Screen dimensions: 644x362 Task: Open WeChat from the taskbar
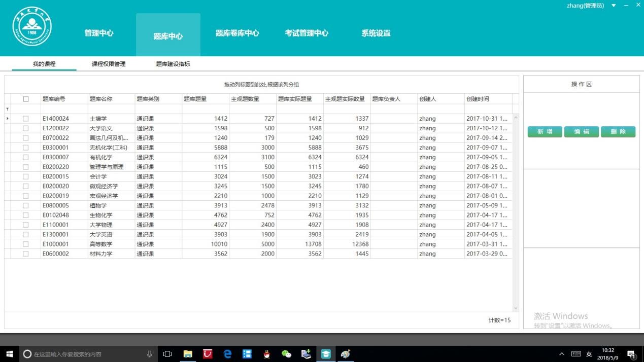pyautogui.click(x=287, y=354)
